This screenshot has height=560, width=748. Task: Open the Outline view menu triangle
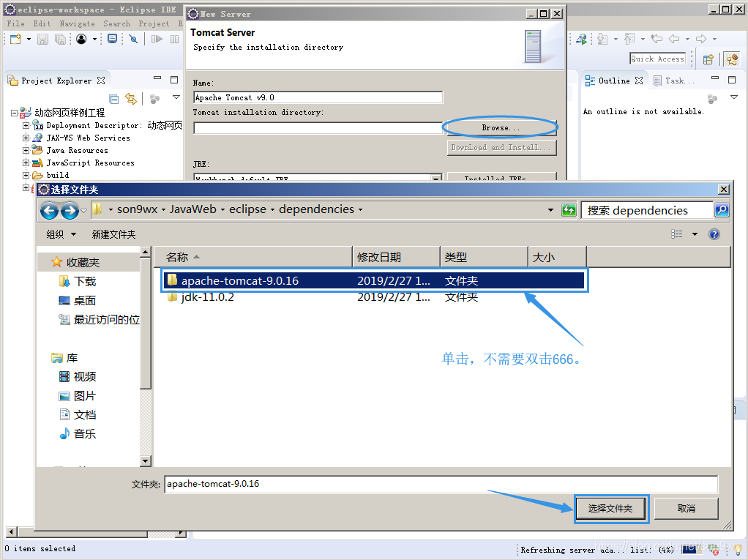(734, 97)
